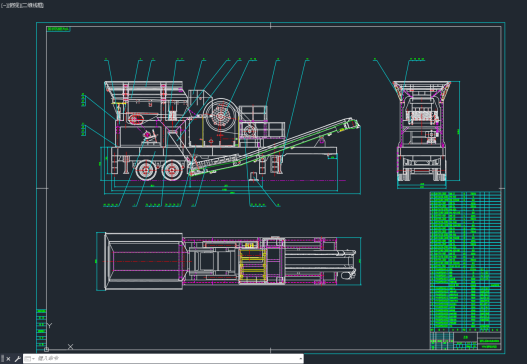Grab the command line grip handle

point(2,359)
